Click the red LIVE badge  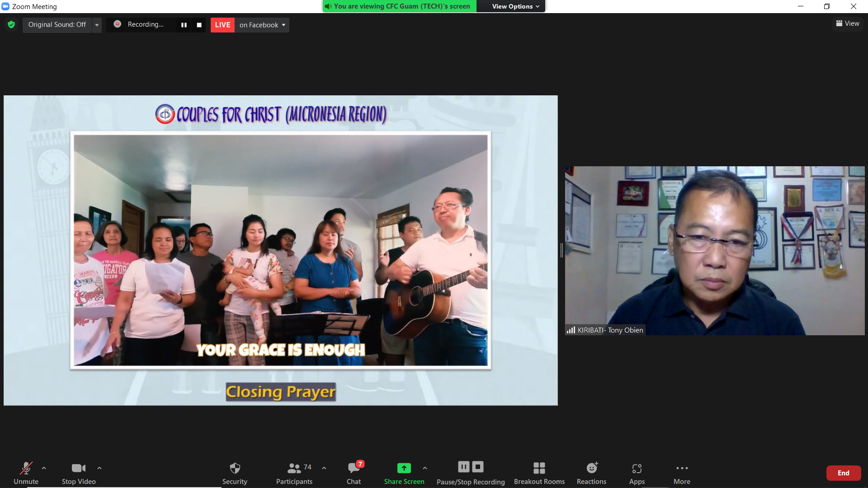click(222, 25)
